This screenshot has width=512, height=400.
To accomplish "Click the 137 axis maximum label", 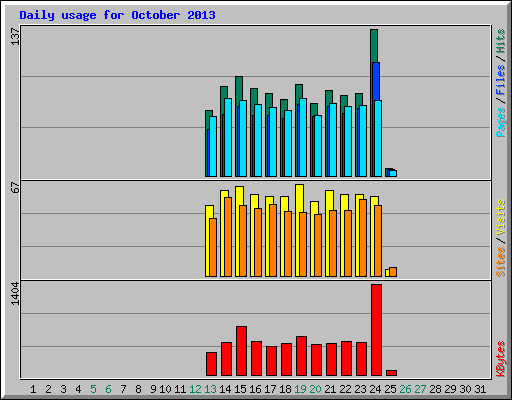I will [x=15, y=36].
